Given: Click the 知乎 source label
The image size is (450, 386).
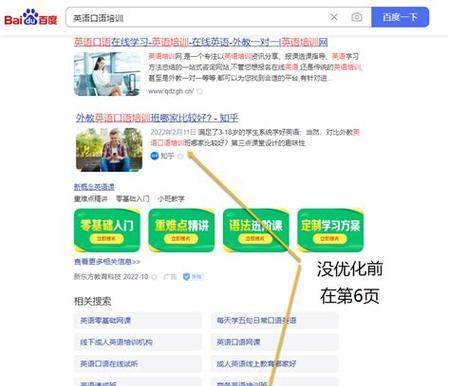Looking at the screenshot, I should pos(167,156).
